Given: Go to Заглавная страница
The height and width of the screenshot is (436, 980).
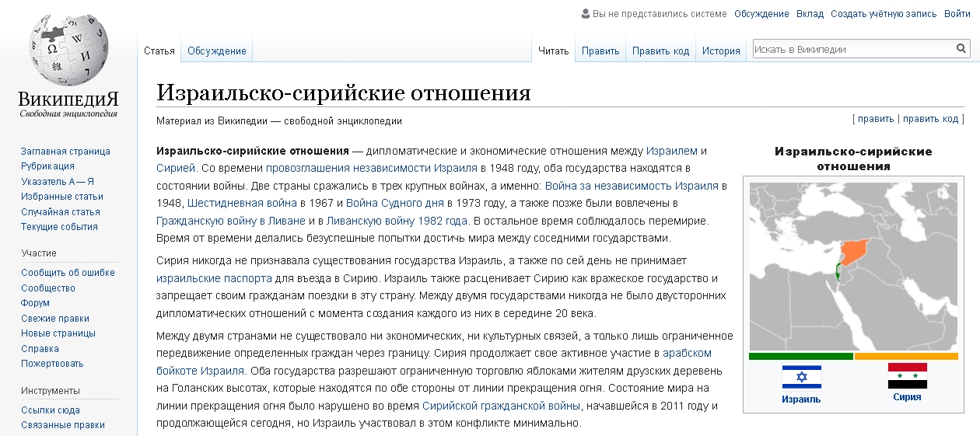Looking at the screenshot, I should [65, 152].
